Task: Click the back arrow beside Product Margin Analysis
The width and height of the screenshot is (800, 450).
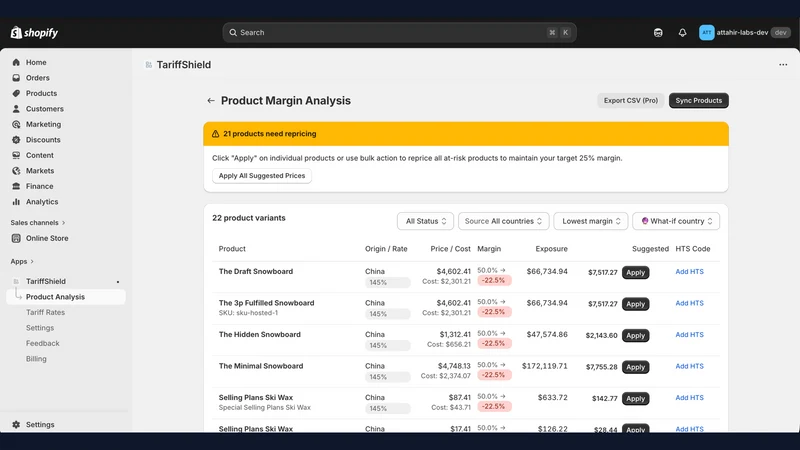Action: click(x=211, y=101)
